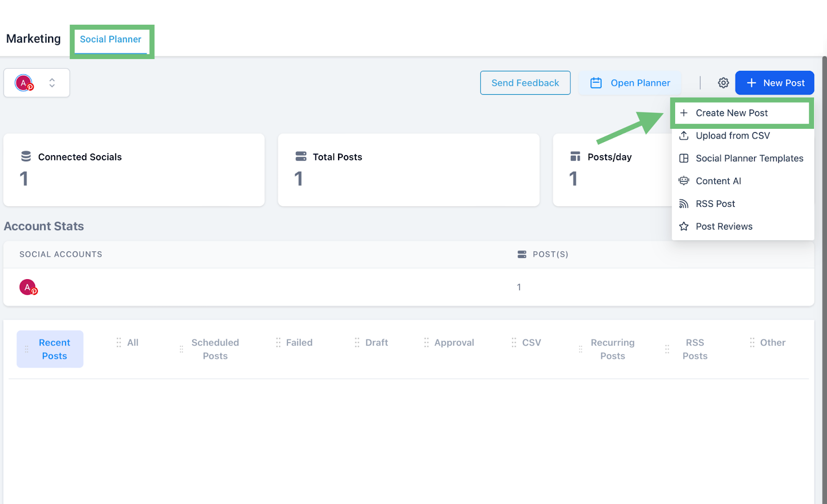Screen dimensions: 827x504
Task: Click drag handle beside All tab
Action: pos(119,342)
